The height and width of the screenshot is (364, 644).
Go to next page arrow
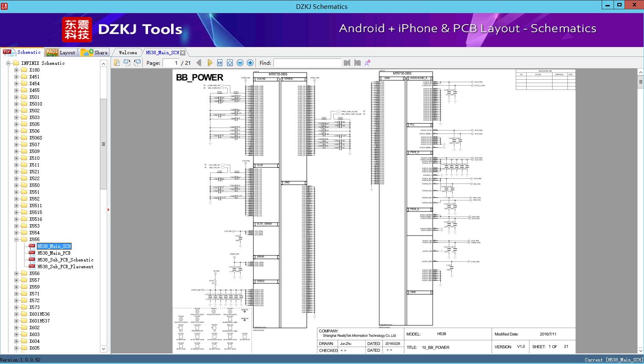(x=210, y=63)
